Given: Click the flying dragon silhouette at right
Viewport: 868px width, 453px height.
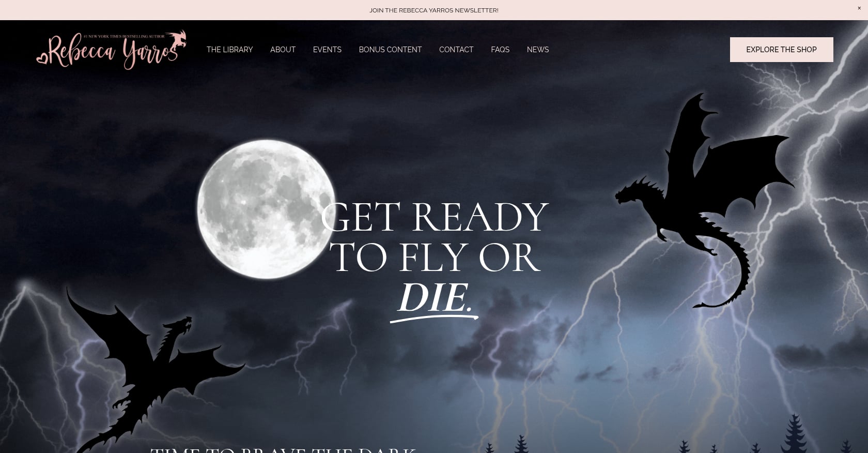Looking at the screenshot, I should (x=704, y=200).
